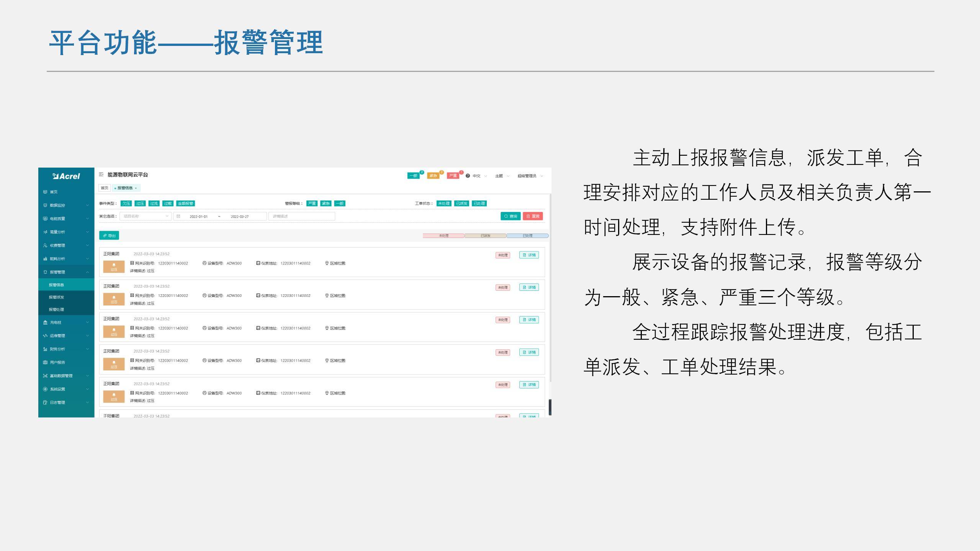Viewport: 980px width, 551px height.
Task: Click the 查询 search button
Action: point(510,217)
